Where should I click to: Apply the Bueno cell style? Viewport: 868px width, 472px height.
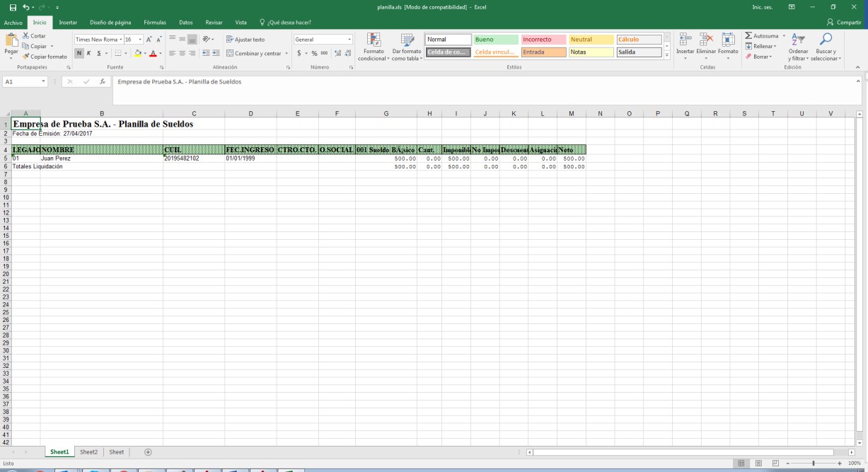(494, 40)
